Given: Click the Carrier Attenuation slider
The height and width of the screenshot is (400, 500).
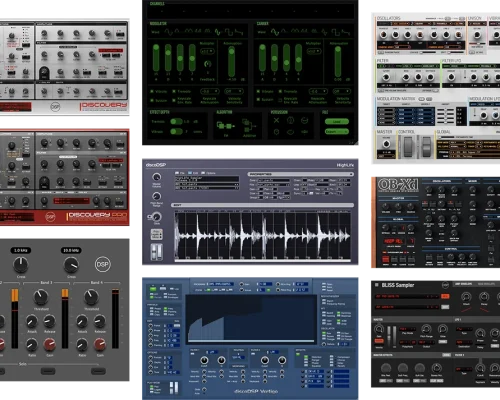Looking at the screenshot, I should click(338, 62).
